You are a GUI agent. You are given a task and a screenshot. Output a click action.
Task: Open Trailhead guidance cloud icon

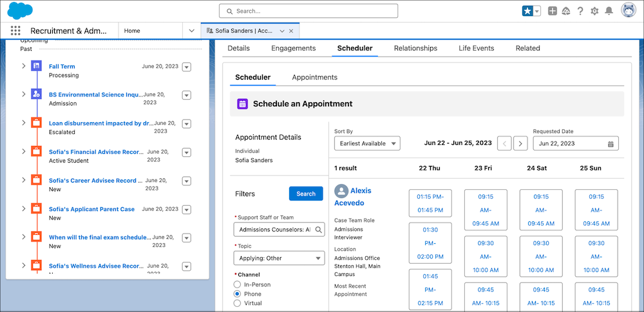(x=566, y=11)
